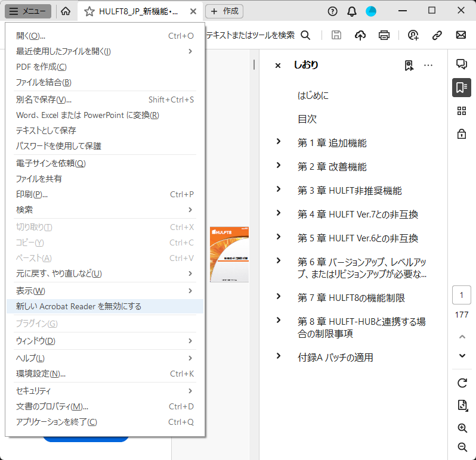The image size is (476, 460).
Task: Expand the 第 3 章 HULFT非推奨機能 bookmark
Action: [x=279, y=189]
